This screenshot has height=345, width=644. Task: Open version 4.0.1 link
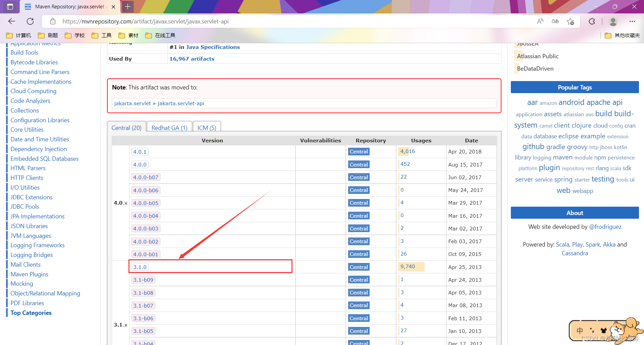click(x=140, y=152)
